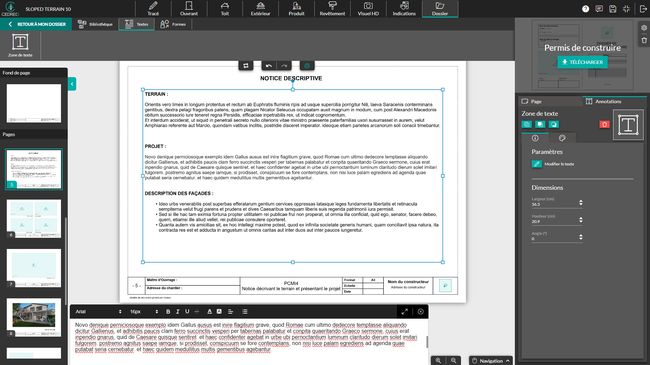Viewport: 650px width, 365px height.
Task: Click the first teal arrange icon in Zone de texte
Action: coord(526,124)
